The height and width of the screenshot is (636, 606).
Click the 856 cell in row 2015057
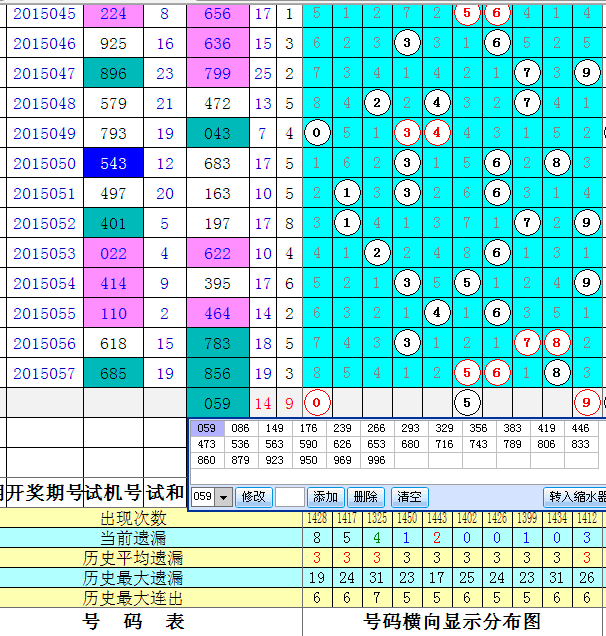point(218,373)
